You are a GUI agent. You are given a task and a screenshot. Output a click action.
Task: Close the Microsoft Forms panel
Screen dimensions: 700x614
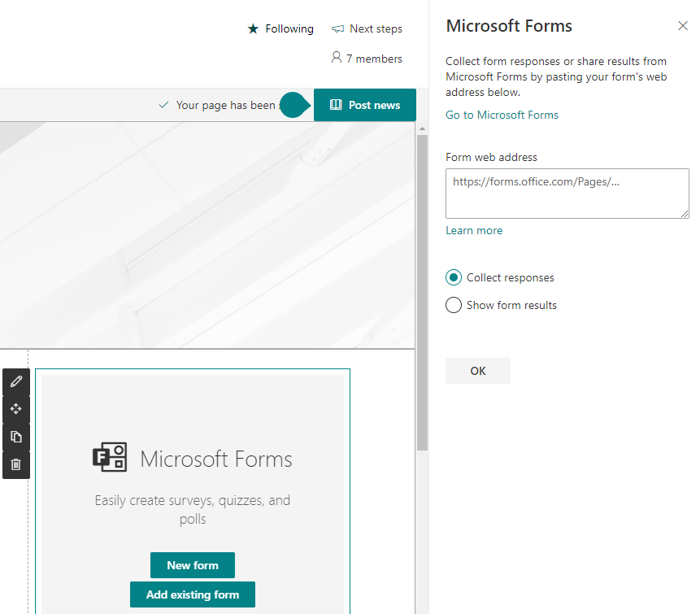683,26
